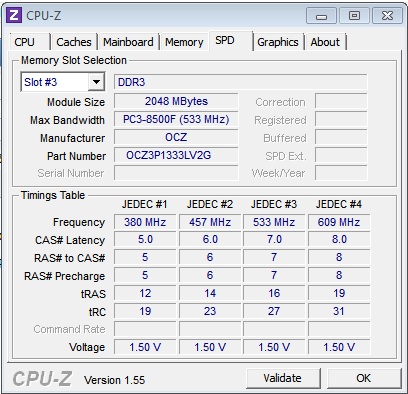Click the DDR3 memory type field
Viewport: 408px width, 394px height.
[x=240, y=82]
